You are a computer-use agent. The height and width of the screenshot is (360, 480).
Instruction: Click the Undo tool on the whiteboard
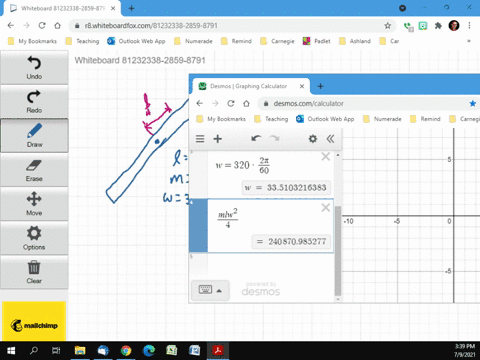coord(34,68)
